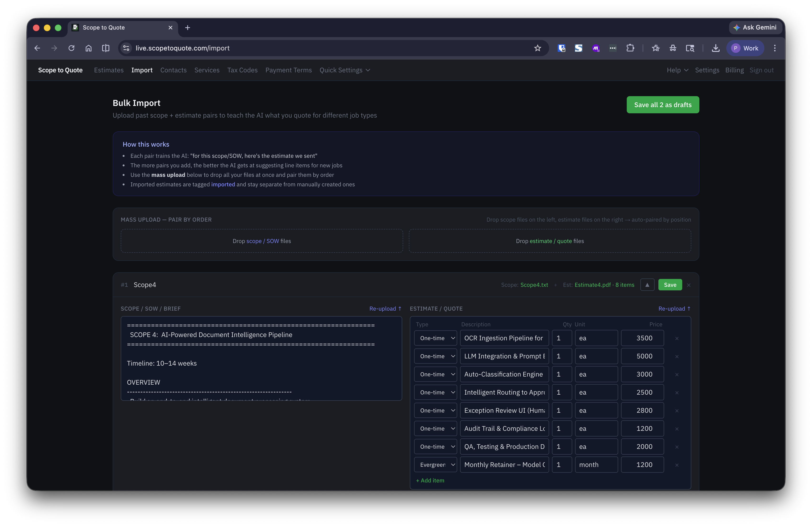This screenshot has height=526, width=812.
Task: Open the site information icon in the address bar
Action: 126,48
